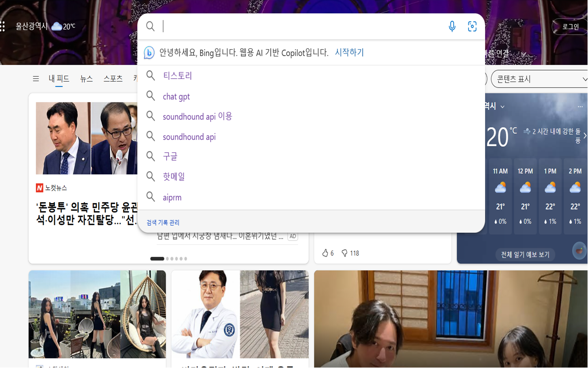The image size is (588, 368).
Task: Click the 11 AM forecast weather icon
Action: click(501, 188)
